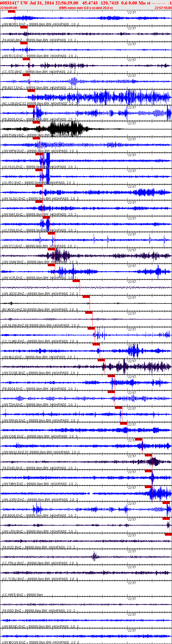
Task: Click the red pick flag on NN32 trace
Action: [138, 439]
